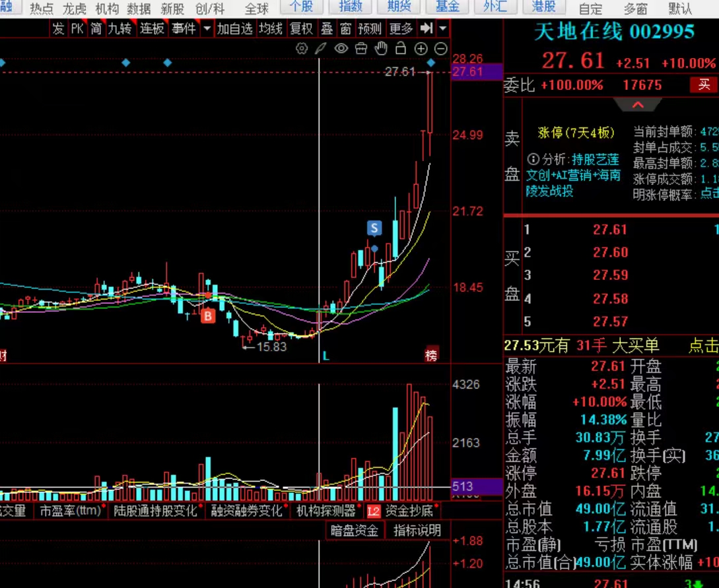The height and width of the screenshot is (588, 719).
Task: Click the 涨停(7天4板) label
Action: click(x=576, y=133)
